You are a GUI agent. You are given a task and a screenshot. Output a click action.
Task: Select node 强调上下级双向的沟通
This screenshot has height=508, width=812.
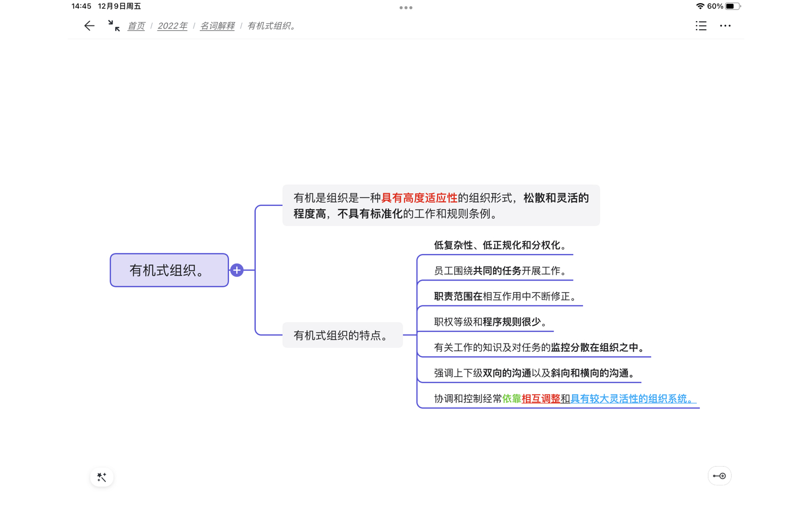click(x=535, y=373)
